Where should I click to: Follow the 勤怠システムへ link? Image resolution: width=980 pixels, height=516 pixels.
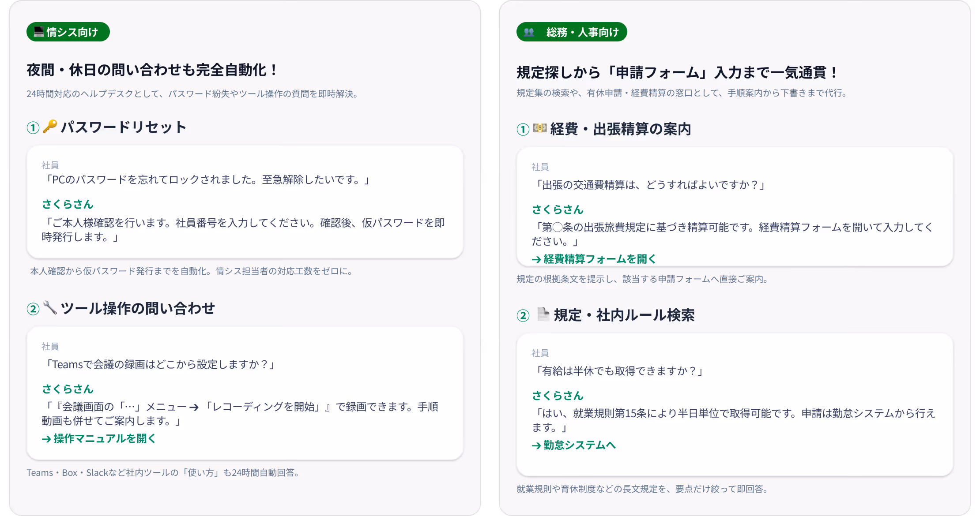click(x=574, y=445)
